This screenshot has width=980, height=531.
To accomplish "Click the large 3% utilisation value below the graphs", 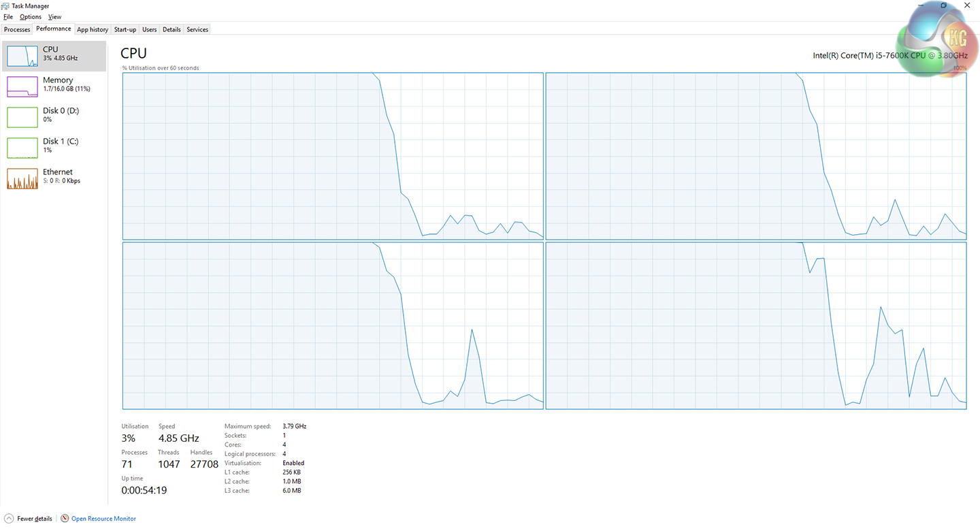I will 129,438.
